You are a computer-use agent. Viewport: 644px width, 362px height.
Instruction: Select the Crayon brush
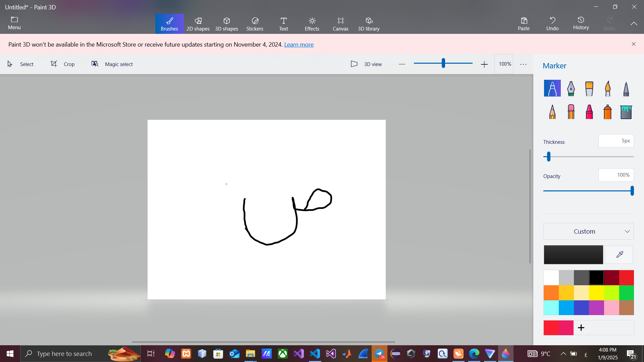click(x=589, y=112)
